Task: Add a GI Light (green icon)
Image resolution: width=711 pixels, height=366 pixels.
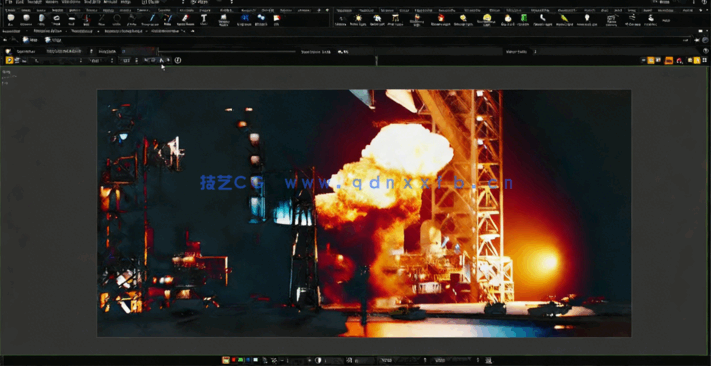Action: click(524, 19)
